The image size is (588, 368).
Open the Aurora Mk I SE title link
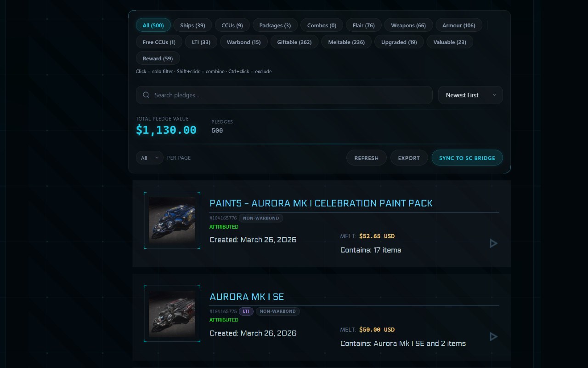click(247, 297)
